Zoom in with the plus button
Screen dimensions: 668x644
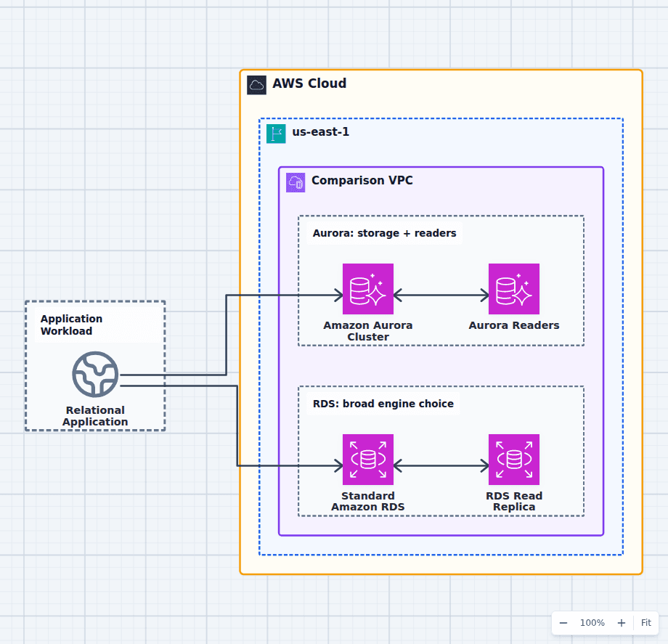(622, 623)
